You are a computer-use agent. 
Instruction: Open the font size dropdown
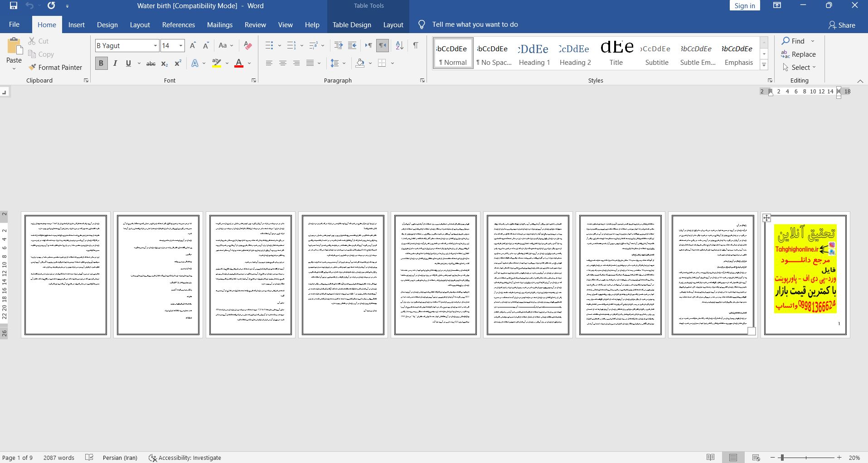[x=181, y=45]
